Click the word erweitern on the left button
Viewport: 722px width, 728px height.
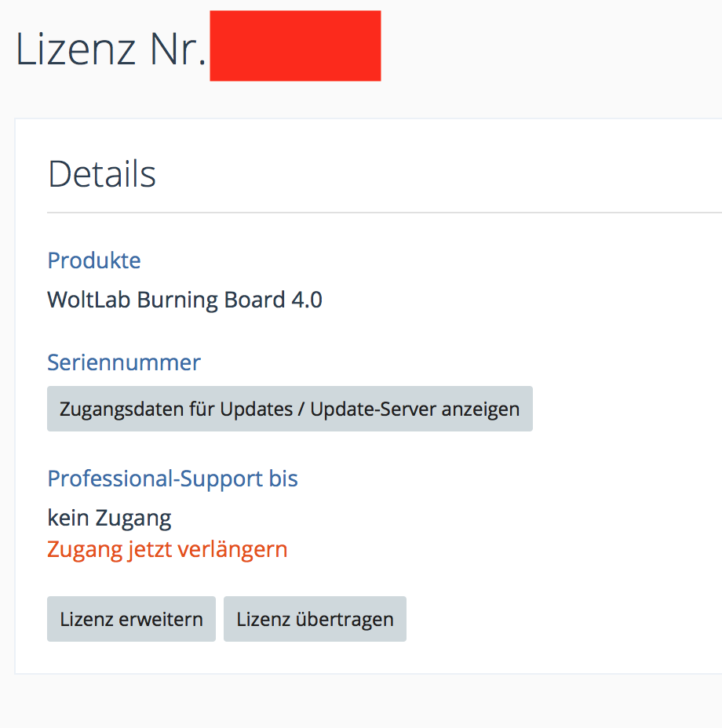(x=161, y=619)
